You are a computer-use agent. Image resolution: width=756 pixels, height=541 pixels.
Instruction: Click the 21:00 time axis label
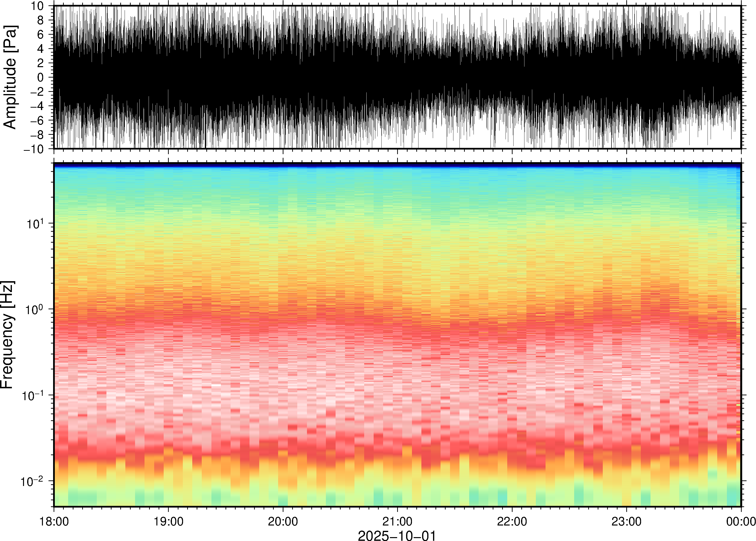coord(397,521)
